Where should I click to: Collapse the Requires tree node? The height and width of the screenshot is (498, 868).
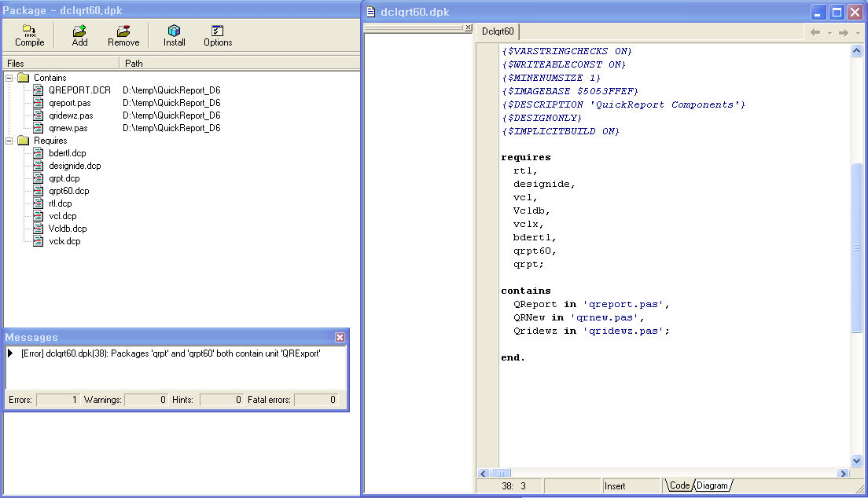click(x=9, y=141)
